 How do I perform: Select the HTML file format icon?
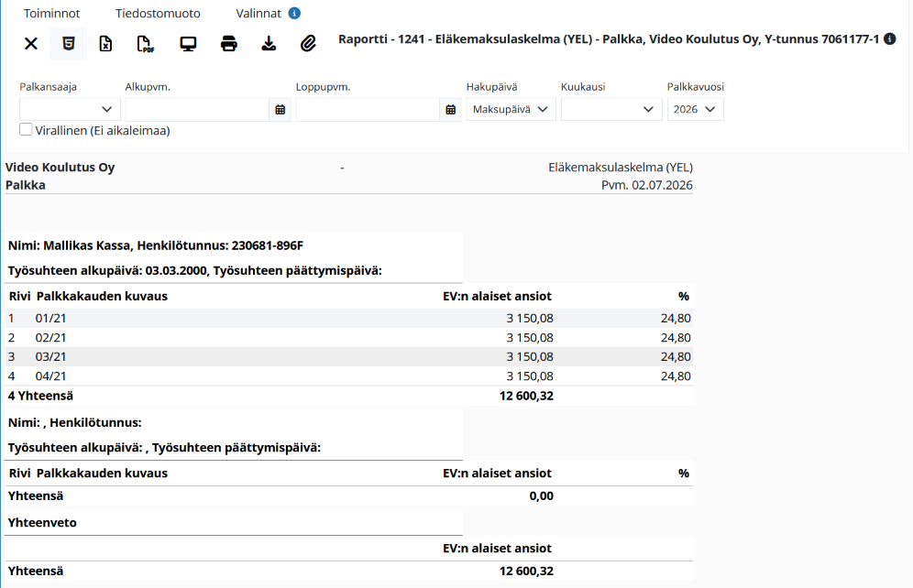tap(69, 44)
